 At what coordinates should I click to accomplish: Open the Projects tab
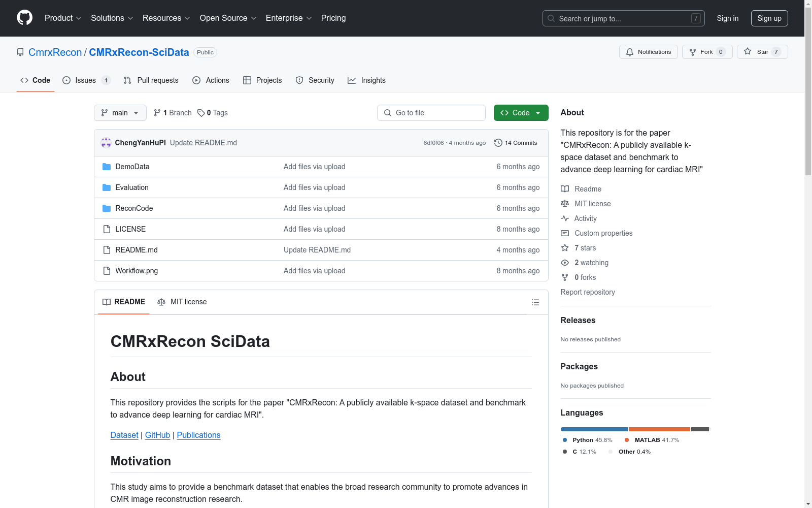pyautogui.click(x=262, y=80)
